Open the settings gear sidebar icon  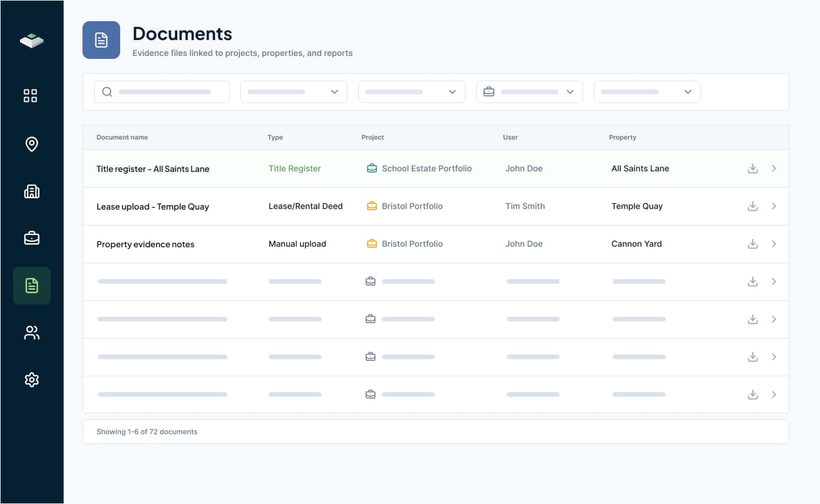tap(32, 380)
